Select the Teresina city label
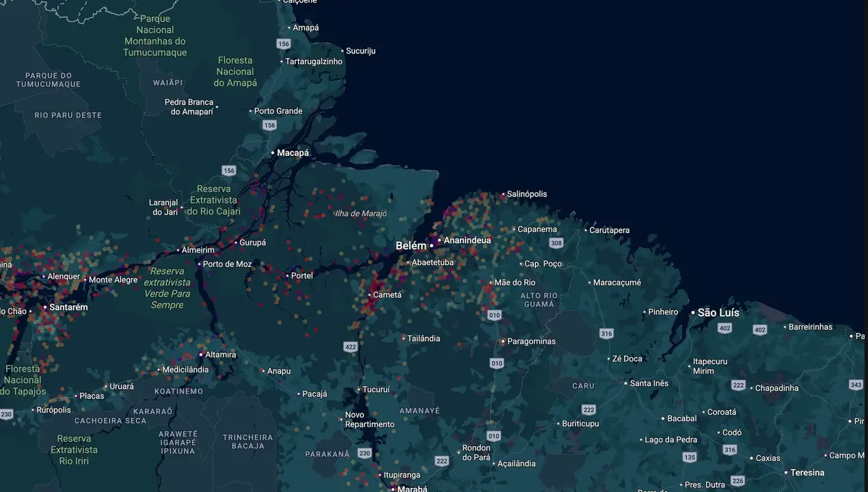The width and height of the screenshot is (868, 492). pyautogui.click(x=808, y=473)
